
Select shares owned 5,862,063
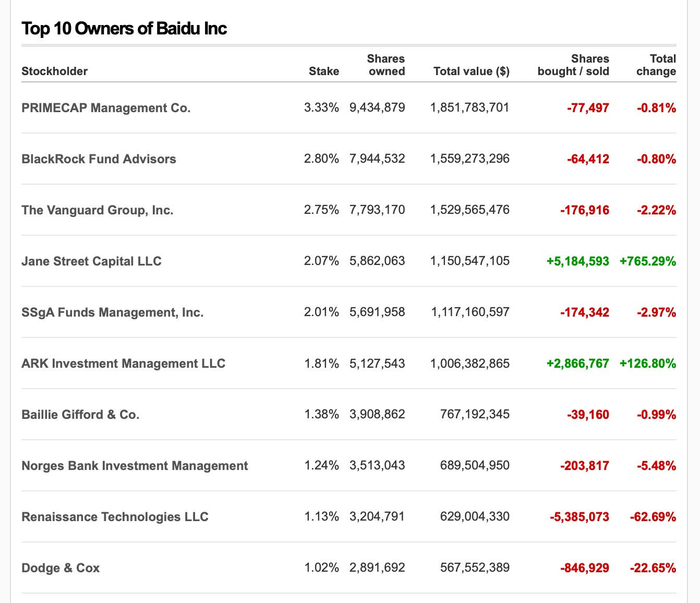tap(377, 261)
